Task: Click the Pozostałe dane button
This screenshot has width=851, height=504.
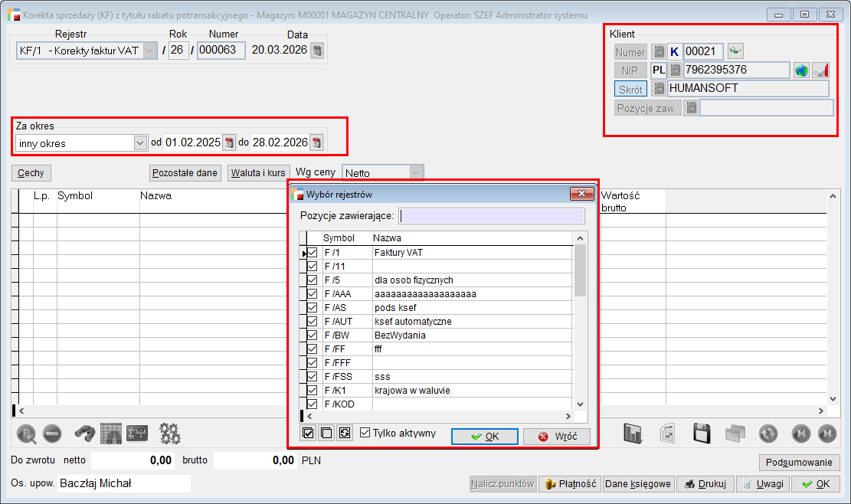Action: (185, 173)
